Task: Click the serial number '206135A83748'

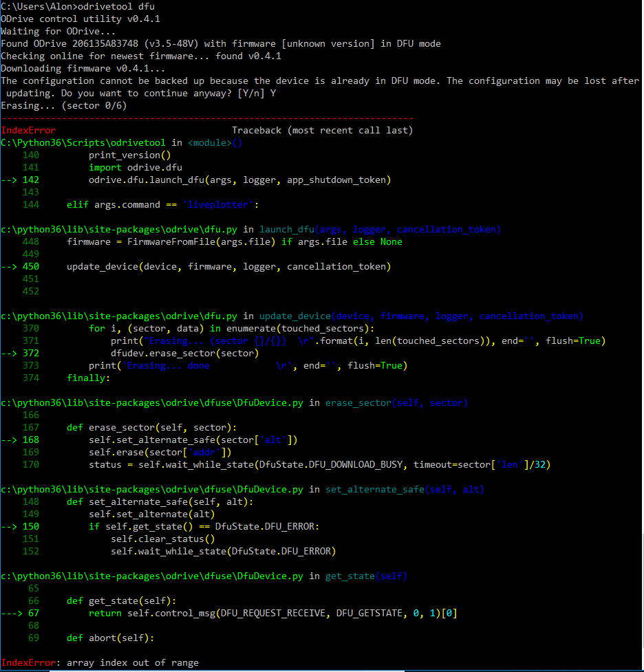Action: coord(105,44)
